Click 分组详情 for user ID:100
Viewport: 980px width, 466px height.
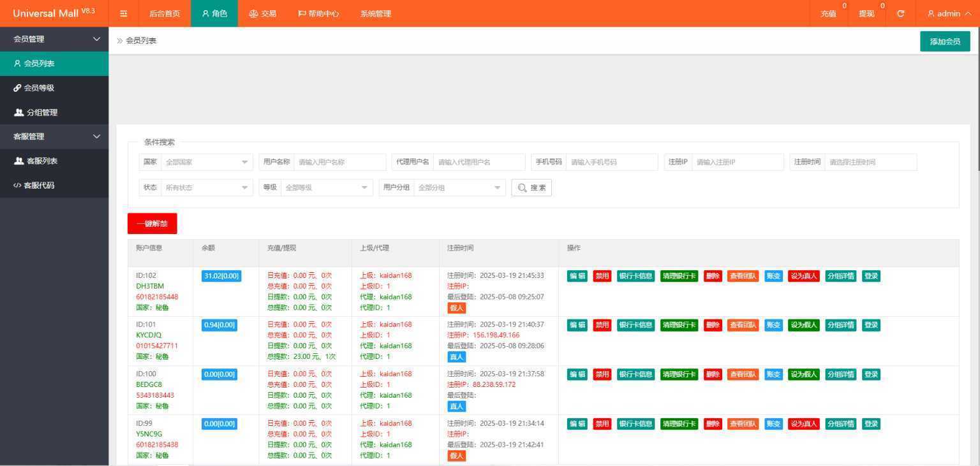(x=840, y=375)
